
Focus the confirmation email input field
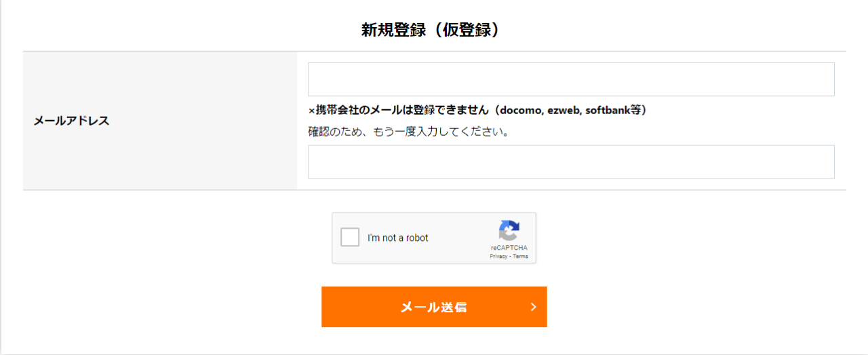tap(571, 162)
